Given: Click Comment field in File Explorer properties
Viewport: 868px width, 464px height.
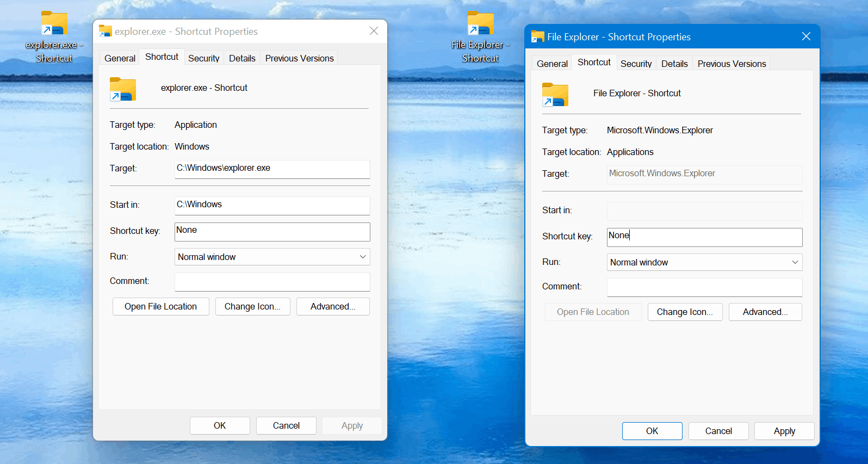Looking at the screenshot, I should (705, 287).
